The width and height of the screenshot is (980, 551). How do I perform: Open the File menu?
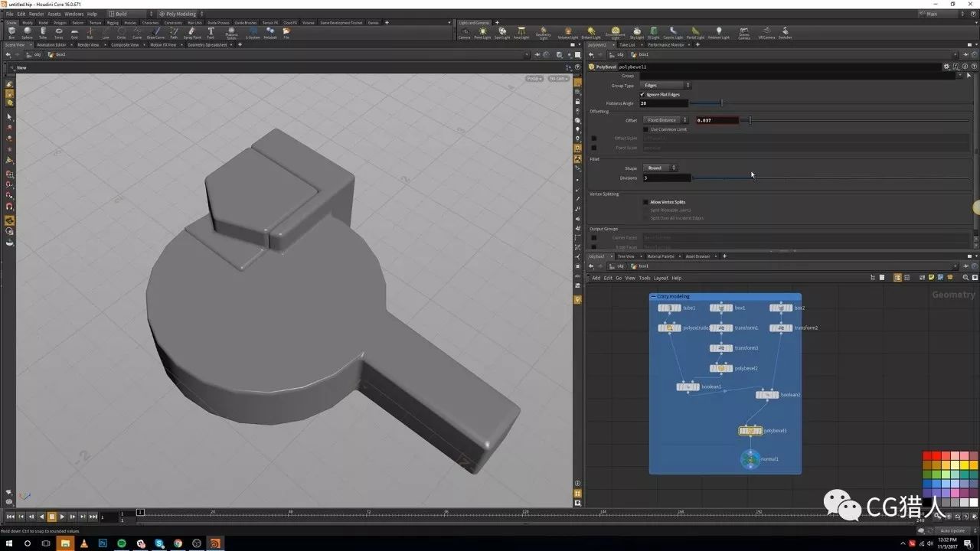coord(10,14)
